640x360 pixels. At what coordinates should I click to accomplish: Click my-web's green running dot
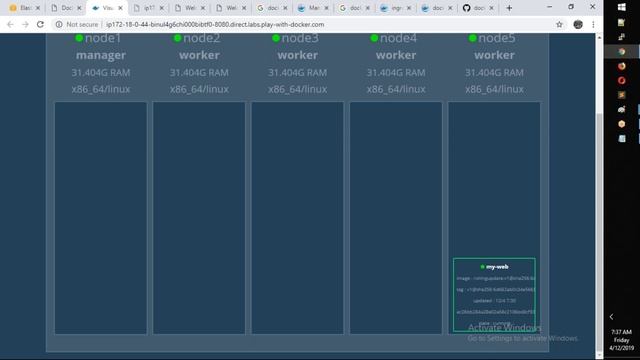[x=482, y=267]
